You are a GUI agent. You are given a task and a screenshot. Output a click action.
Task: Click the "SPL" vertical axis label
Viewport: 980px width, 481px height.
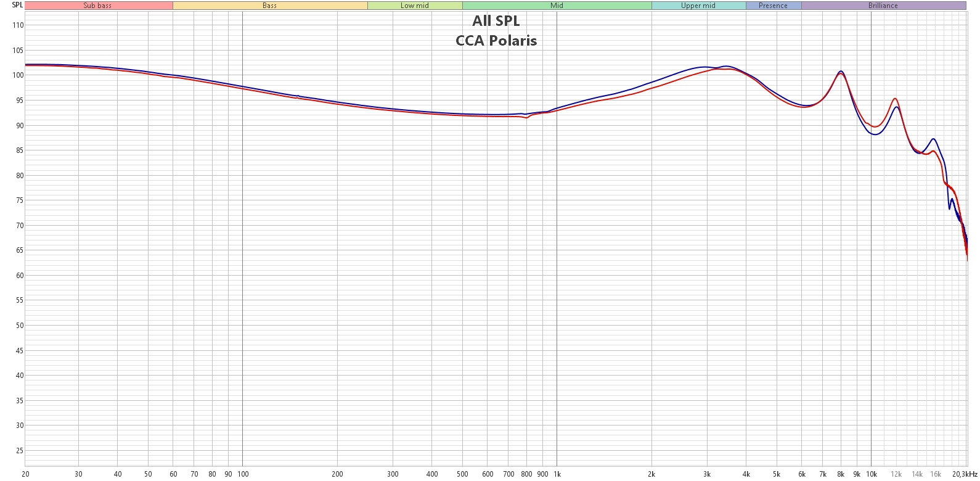17,5
